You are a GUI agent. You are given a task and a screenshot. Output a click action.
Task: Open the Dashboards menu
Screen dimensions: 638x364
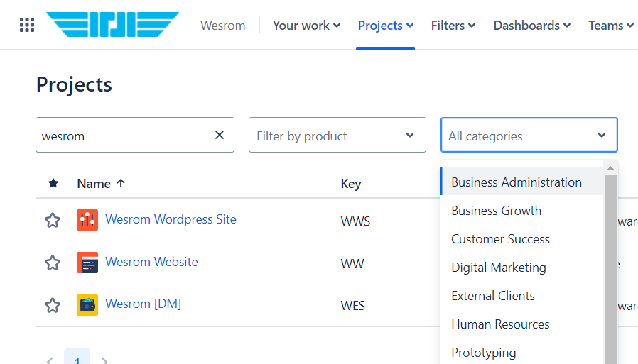tap(532, 26)
